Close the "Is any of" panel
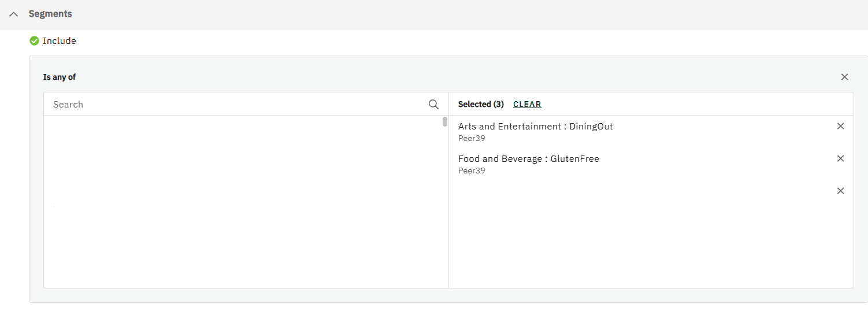Viewport: 868px width, 311px height. point(844,77)
